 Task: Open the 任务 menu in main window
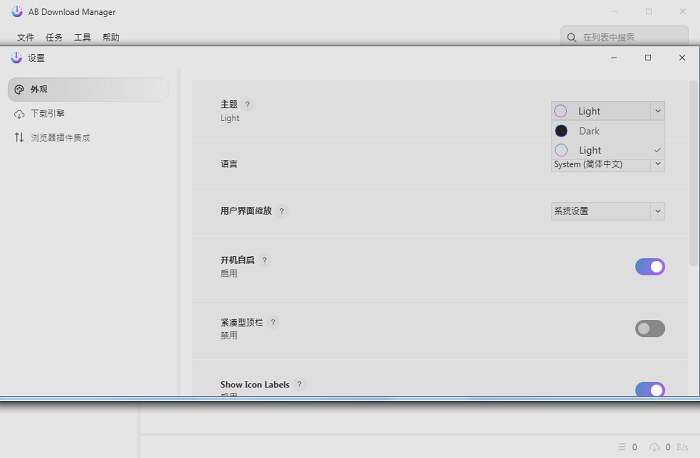tap(54, 37)
